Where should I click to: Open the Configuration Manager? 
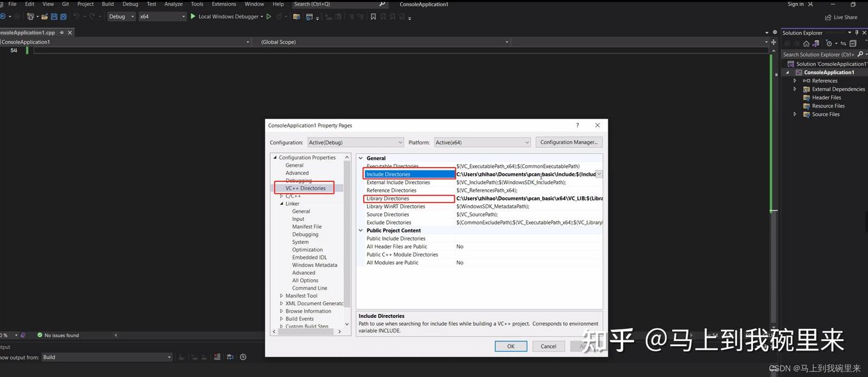[568, 142]
